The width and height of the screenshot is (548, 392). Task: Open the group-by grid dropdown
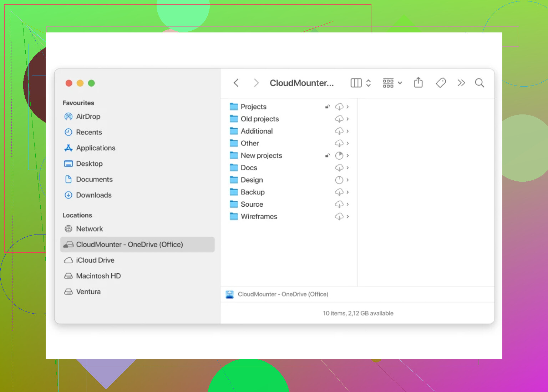coord(392,83)
